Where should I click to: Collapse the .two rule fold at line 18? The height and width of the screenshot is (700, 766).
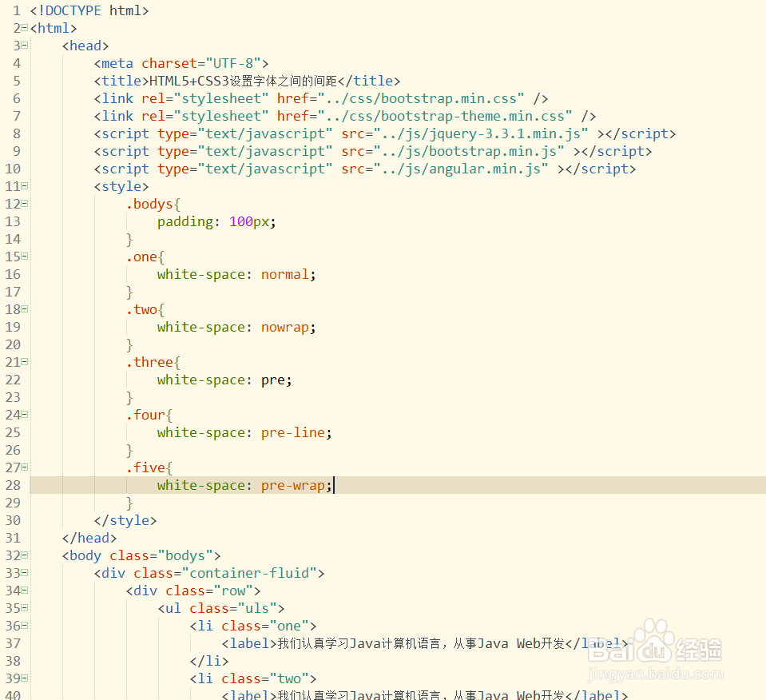[25, 309]
